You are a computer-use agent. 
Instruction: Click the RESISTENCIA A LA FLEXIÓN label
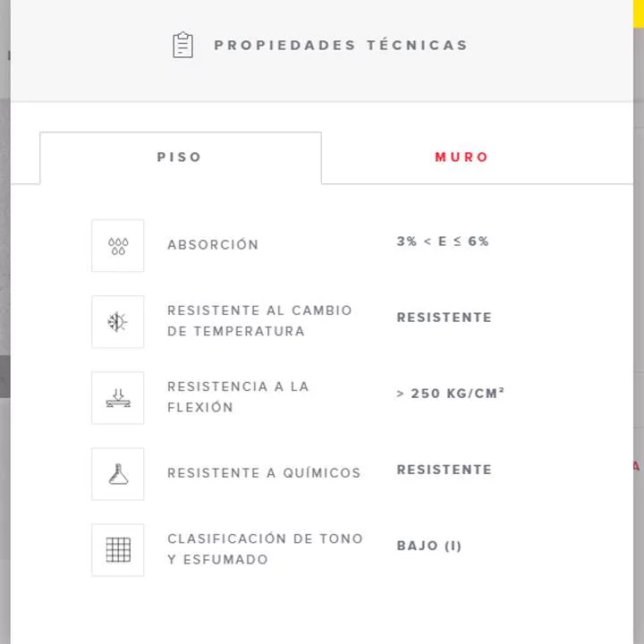(x=238, y=396)
